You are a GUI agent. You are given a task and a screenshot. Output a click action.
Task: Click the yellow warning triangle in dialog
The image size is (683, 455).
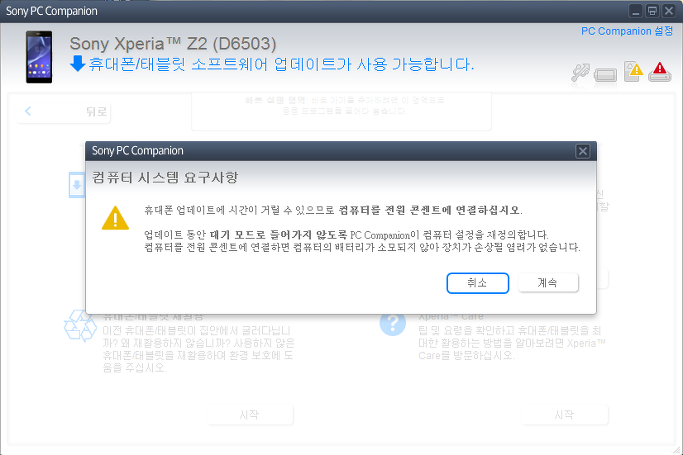pos(115,218)
